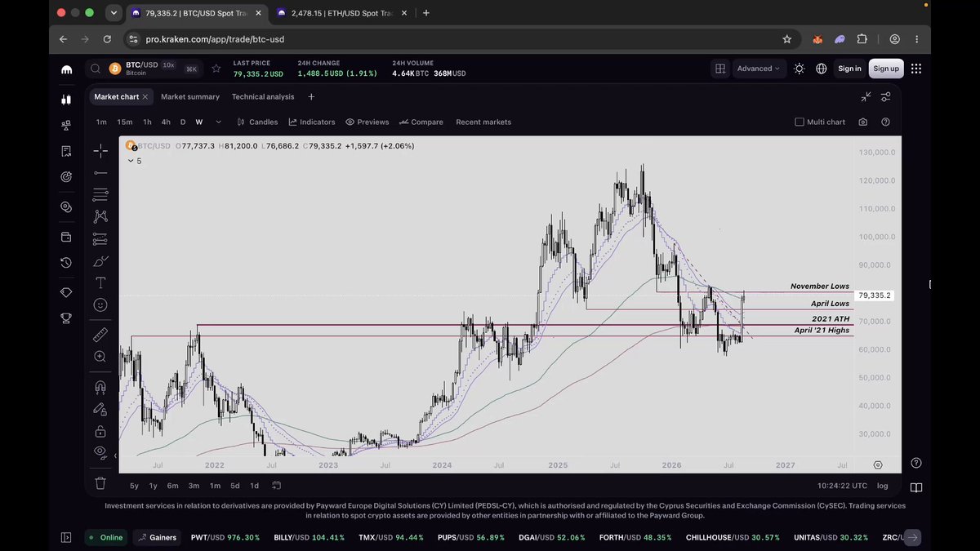
Task: Open the chart panel settings sliders
Action: (x=885, y=96)
